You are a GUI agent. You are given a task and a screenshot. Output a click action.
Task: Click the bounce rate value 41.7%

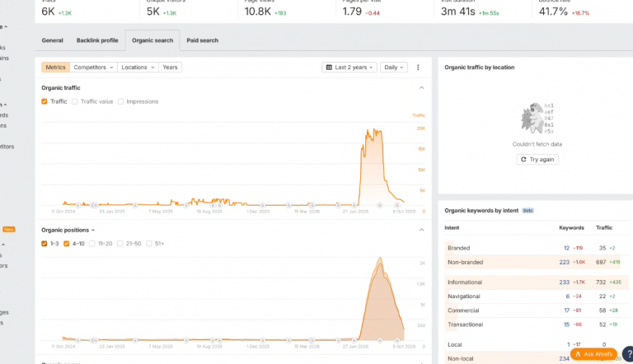[x=553, y=12]
